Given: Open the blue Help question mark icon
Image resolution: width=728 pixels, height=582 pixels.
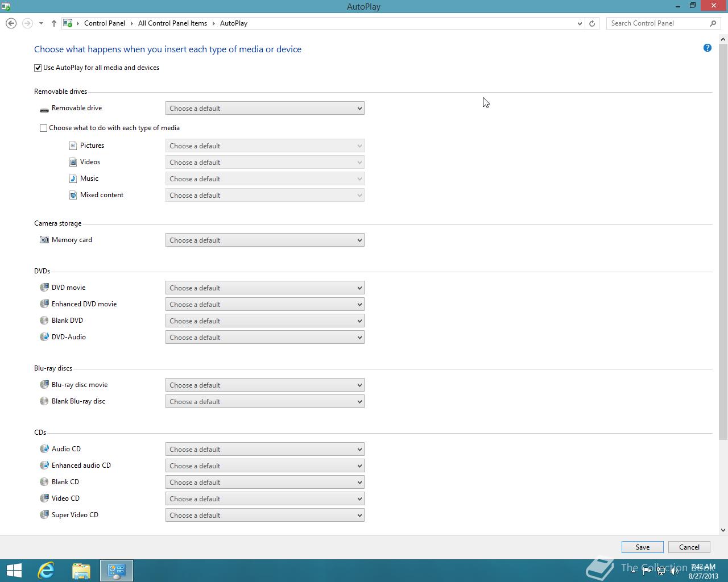Looking at the screenshot, I should pos(708,48).
